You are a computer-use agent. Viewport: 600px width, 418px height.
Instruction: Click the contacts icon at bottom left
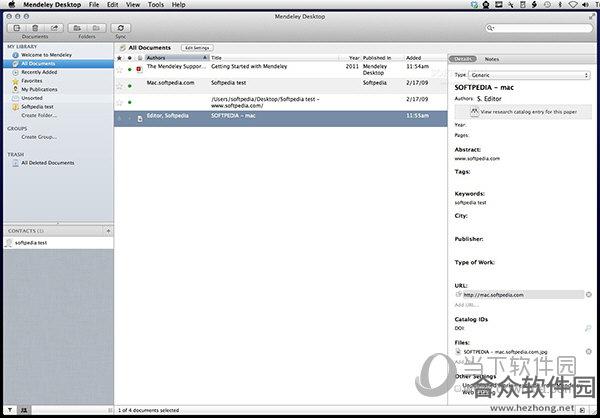[x=24, y=410]
